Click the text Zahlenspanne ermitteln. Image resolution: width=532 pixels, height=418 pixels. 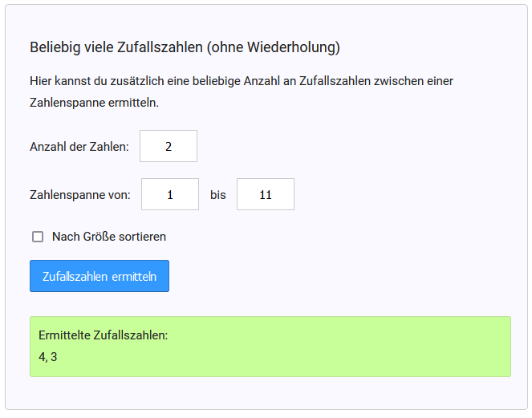point(94,103)
